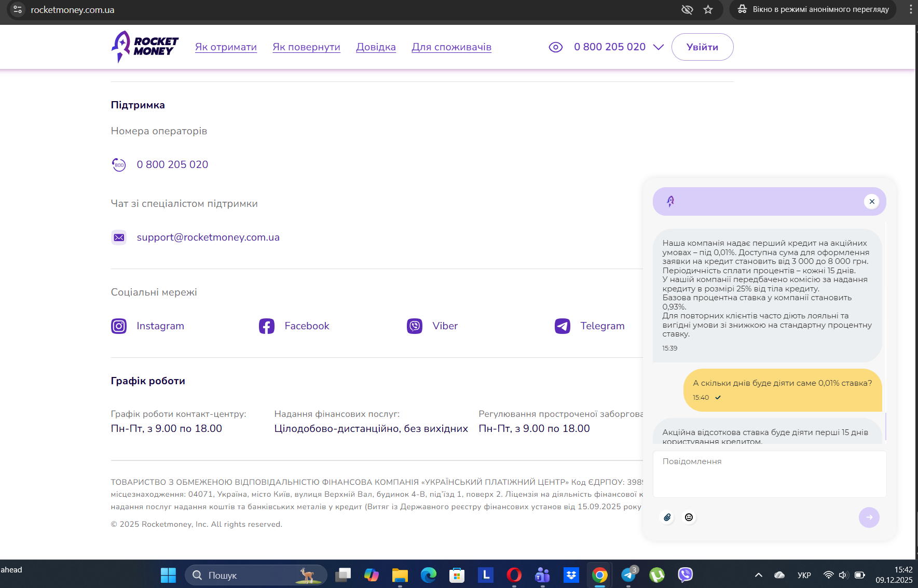Click the Telegram icon in social networks
918x588 pixels.
563,326
